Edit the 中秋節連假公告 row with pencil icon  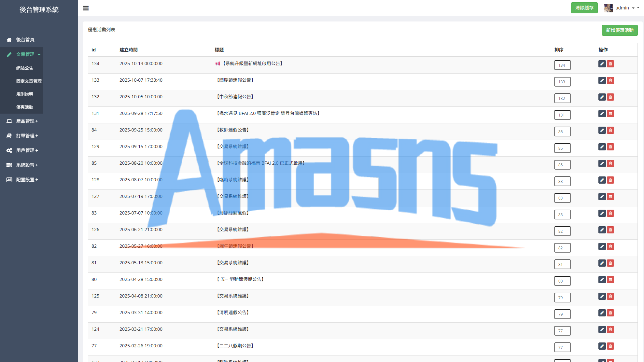(x=602, y=97)
